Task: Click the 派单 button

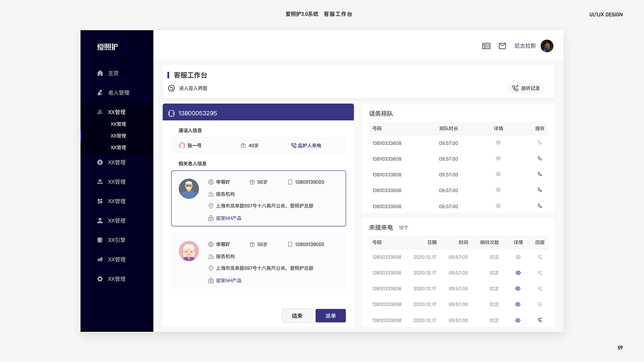Action: coord(331,315)
